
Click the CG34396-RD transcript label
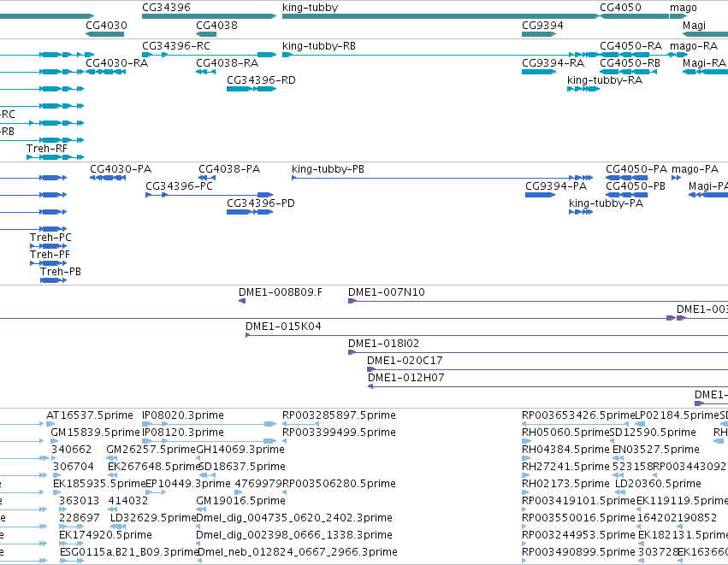pyautogui.click(x=261, y=80)
